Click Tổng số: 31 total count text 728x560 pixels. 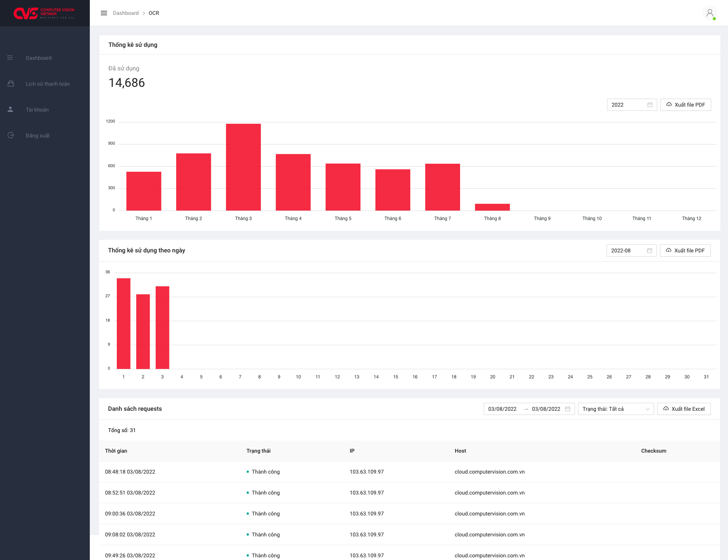tap(122, 430)
